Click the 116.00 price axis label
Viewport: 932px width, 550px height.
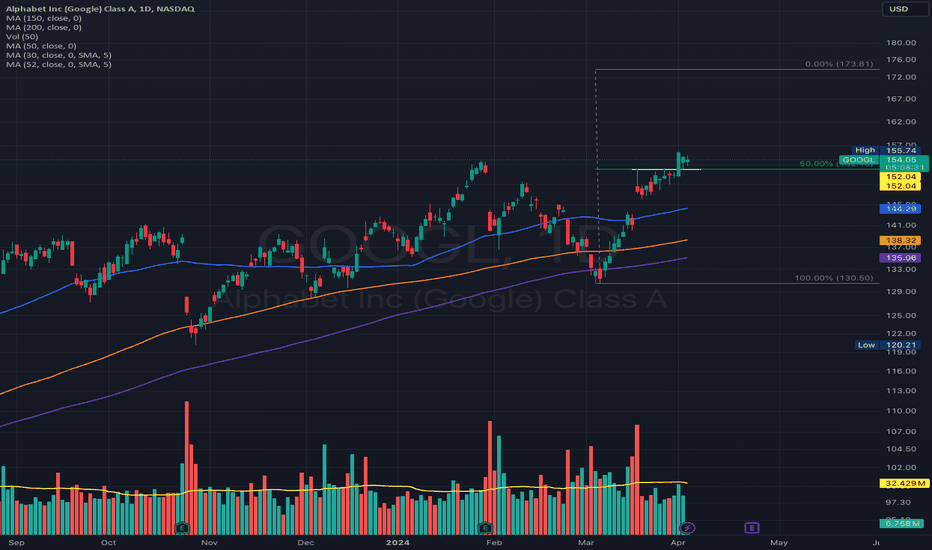pos(901,371)
